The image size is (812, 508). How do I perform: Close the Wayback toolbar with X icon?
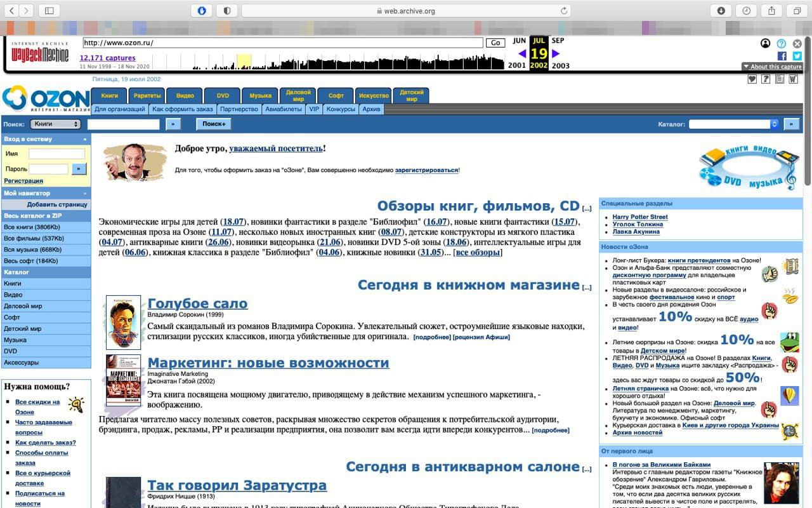797,43
